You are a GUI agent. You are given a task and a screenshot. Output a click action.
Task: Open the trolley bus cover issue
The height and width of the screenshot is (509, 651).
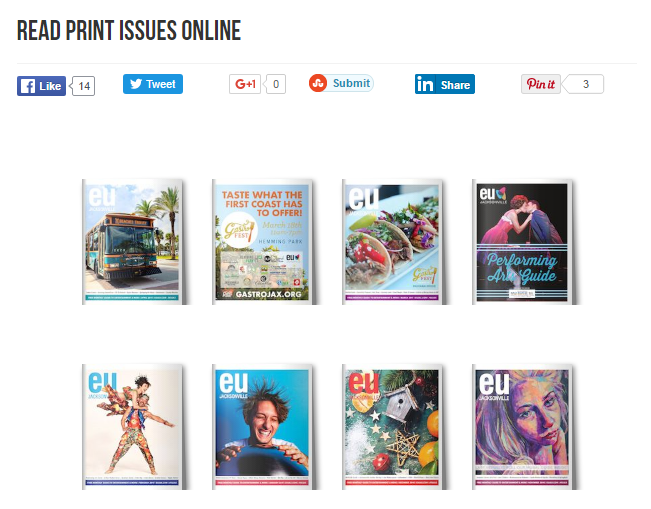132,242
